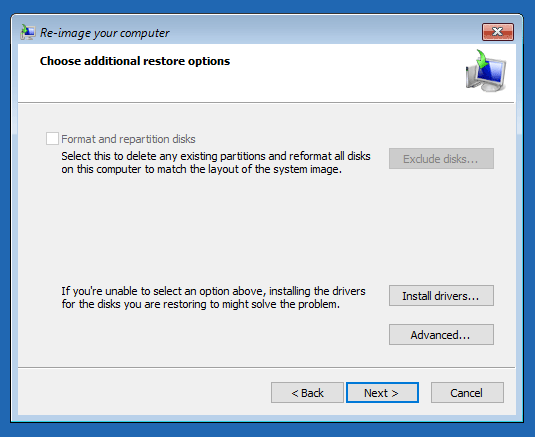Proceed with the Next button

[x=382, y=393]
